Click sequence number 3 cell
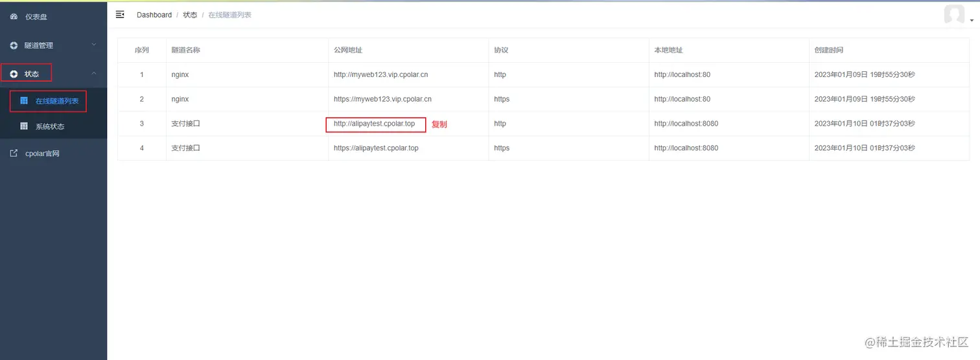This screenshot has height=360, width=980. pyautogui.click(x=142, y=124)
